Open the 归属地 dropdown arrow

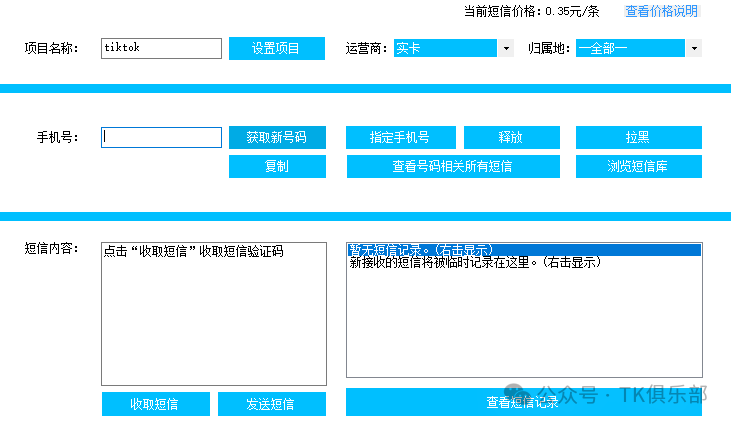point(694,48)
